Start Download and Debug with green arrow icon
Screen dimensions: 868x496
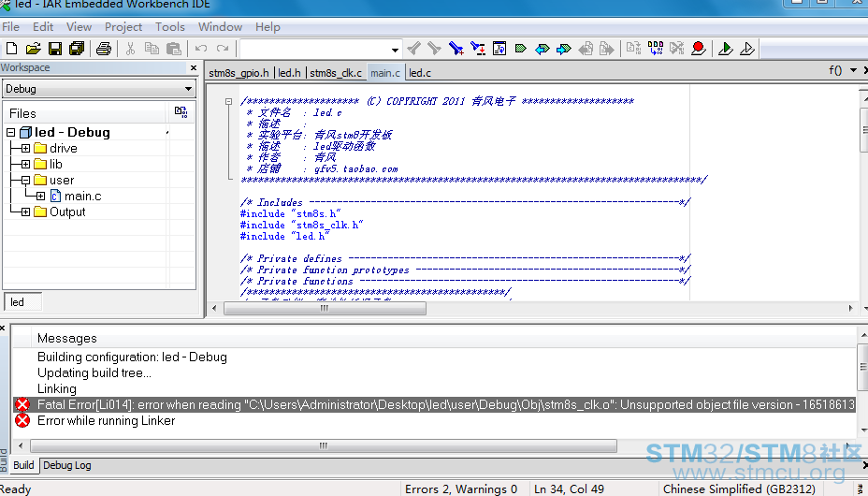tap(725, 49)
